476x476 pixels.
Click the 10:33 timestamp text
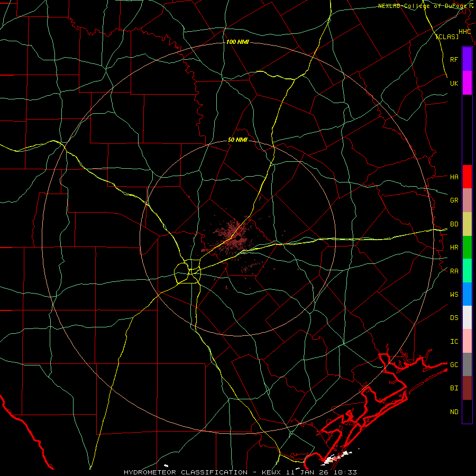pyautogui.click(x=345, y=472)
